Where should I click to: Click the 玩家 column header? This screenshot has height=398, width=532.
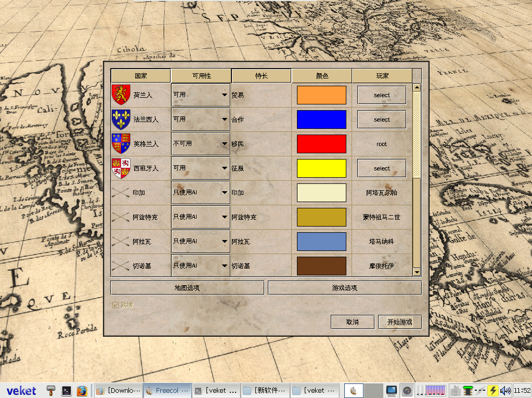click(382, 76)
